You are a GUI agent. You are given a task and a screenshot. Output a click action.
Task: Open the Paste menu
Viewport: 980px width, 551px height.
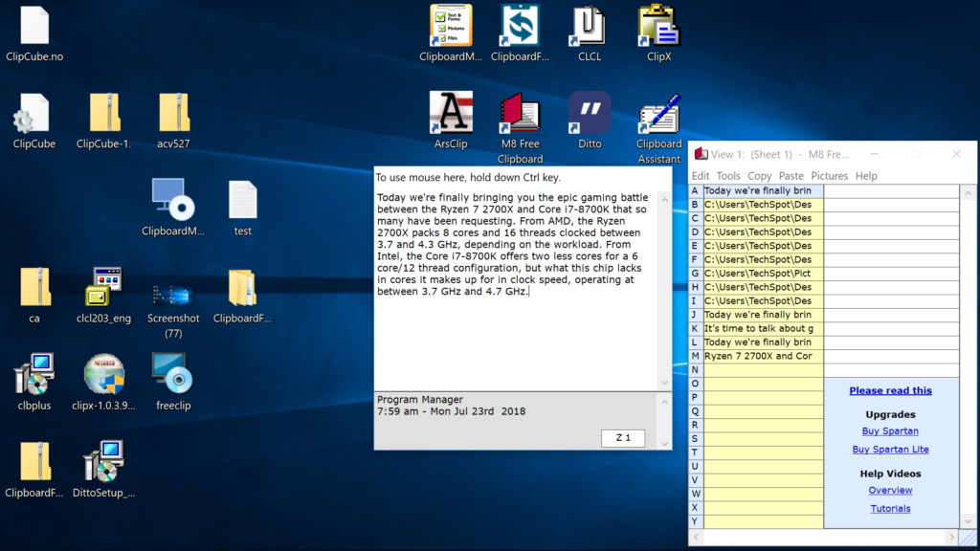click(x=791, y=175)
